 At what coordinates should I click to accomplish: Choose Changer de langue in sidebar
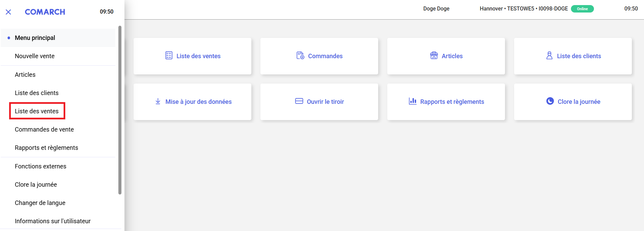[x=40, y=203]
